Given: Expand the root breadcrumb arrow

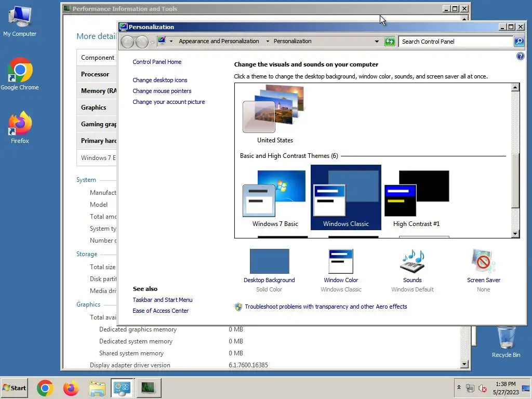Looking at the screenshot, I should coord(171,42).
